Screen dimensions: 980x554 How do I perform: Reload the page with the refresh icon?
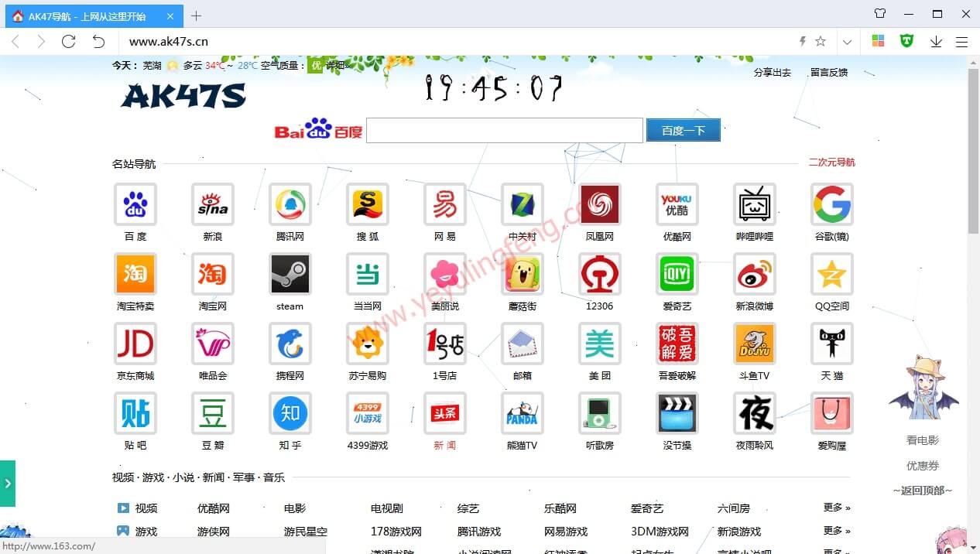[69, 42]
